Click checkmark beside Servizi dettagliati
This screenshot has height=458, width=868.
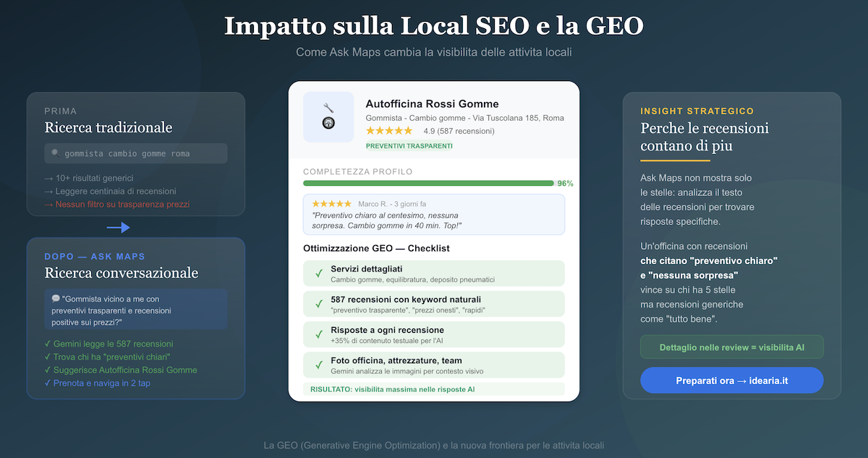coord(318,273)
